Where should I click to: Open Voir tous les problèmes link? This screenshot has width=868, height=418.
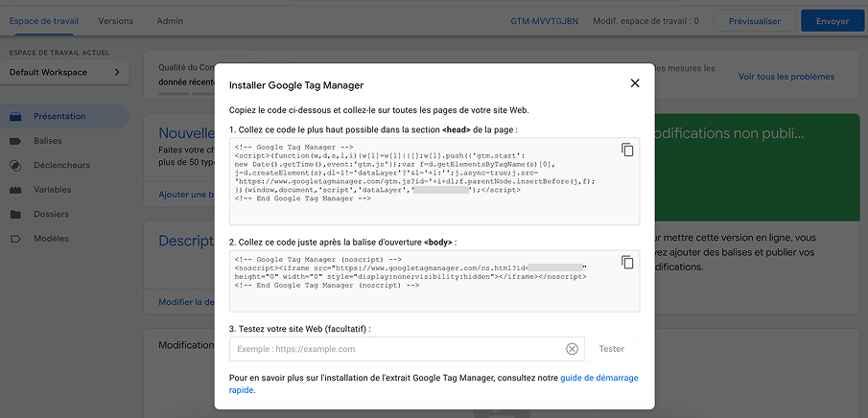786,77
